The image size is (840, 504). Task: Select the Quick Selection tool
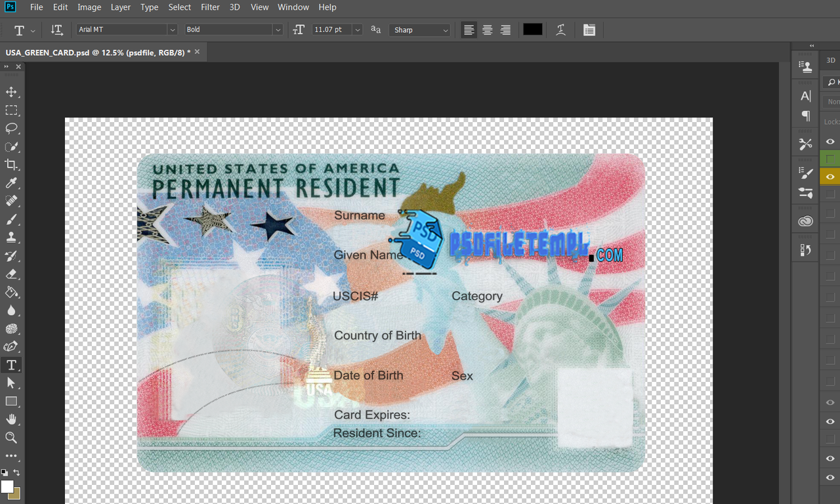coord(11,147)
